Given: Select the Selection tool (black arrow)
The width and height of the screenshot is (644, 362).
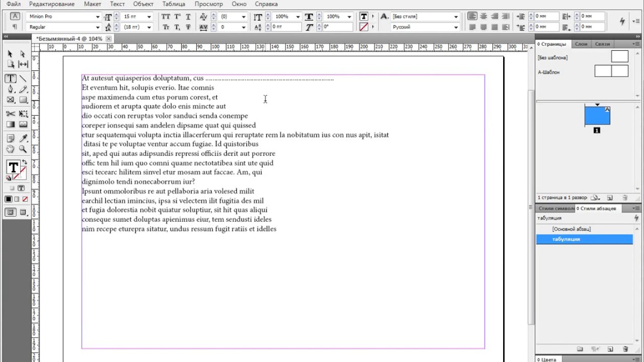Looking at the screenshot, I should pos(10,54).
